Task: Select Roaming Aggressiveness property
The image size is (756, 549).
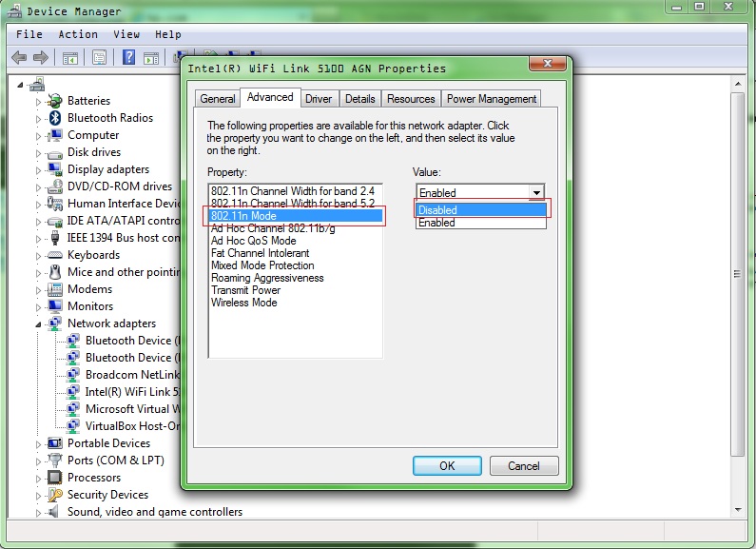Action: [296, 278]
